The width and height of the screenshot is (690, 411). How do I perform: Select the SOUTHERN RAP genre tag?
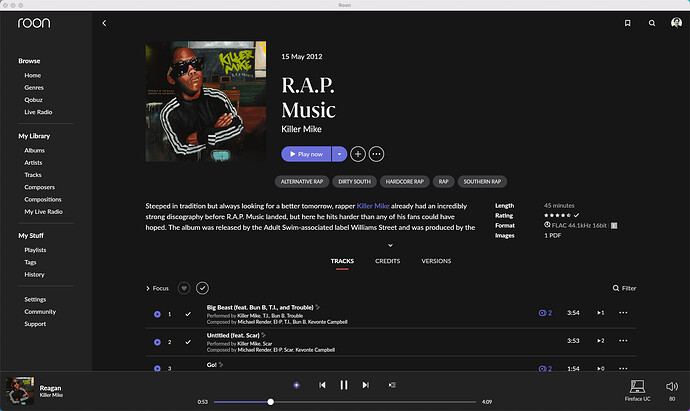point(482,182)
